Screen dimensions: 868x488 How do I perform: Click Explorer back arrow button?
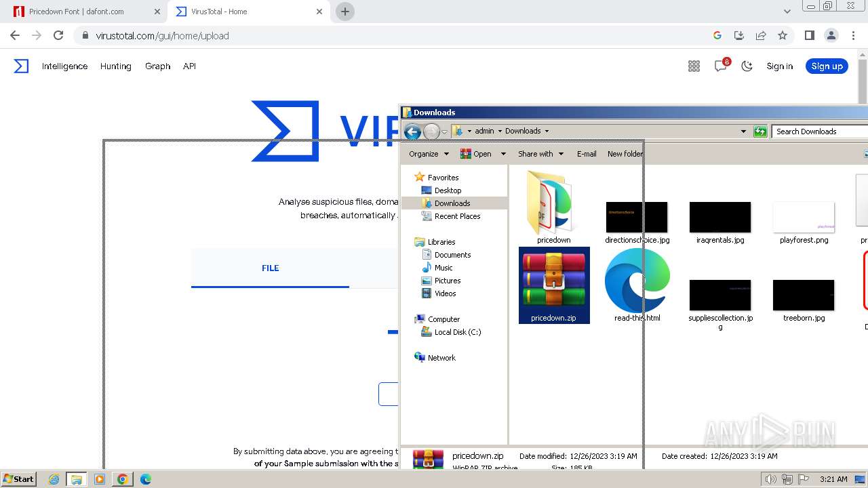point(412,131)
